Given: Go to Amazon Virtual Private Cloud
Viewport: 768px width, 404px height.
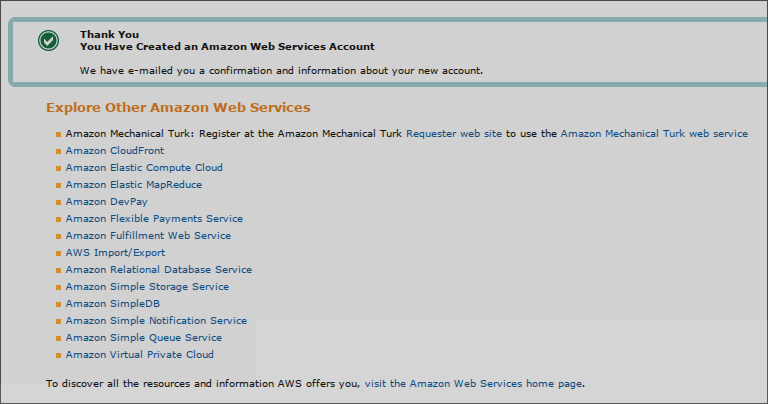Looking at the screenshot, I should point(139,355).
